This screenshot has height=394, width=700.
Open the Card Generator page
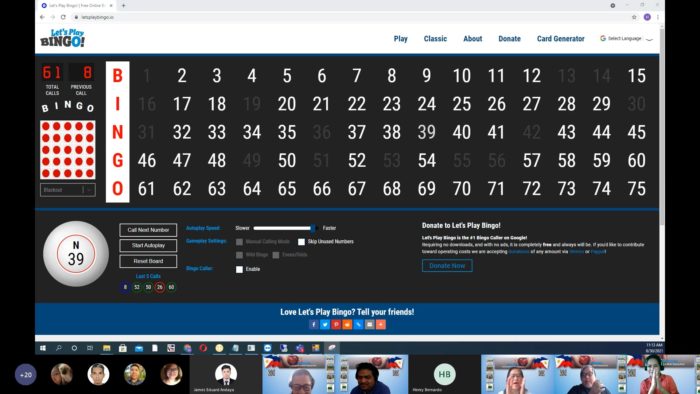point(560,38)
